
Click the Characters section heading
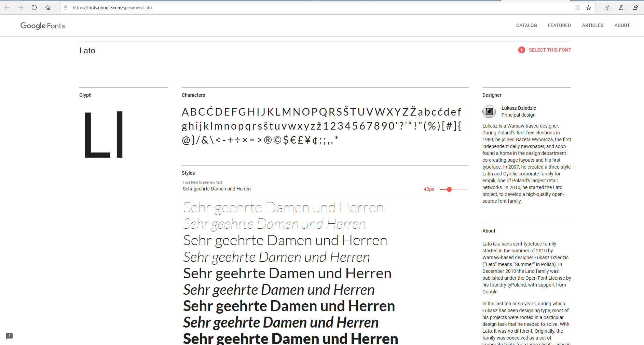[193, 95]
